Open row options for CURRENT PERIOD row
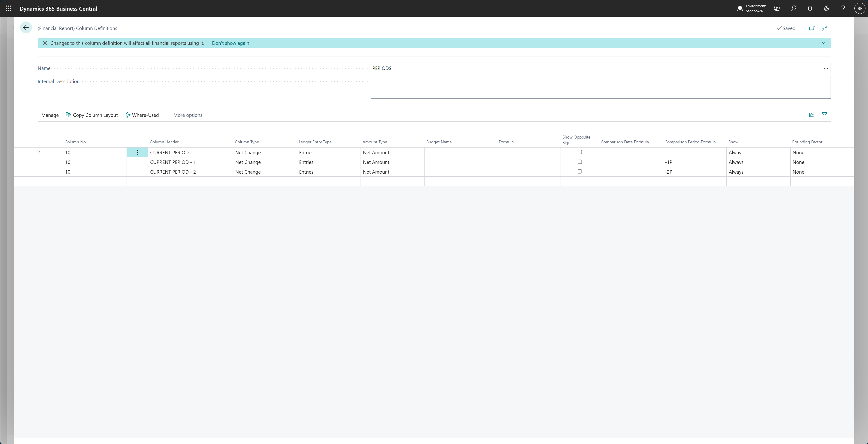The image size is (868, 444). point(137,153)
